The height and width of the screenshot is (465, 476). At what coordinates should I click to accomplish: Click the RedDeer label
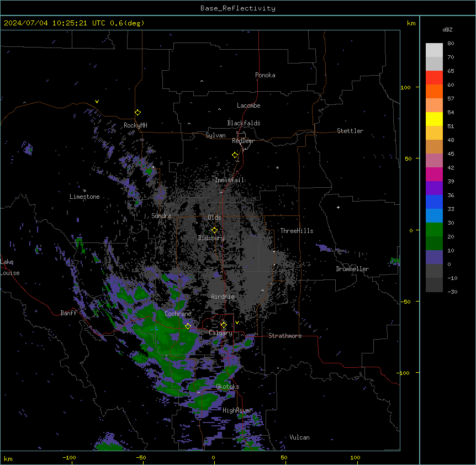pos(243,141)
